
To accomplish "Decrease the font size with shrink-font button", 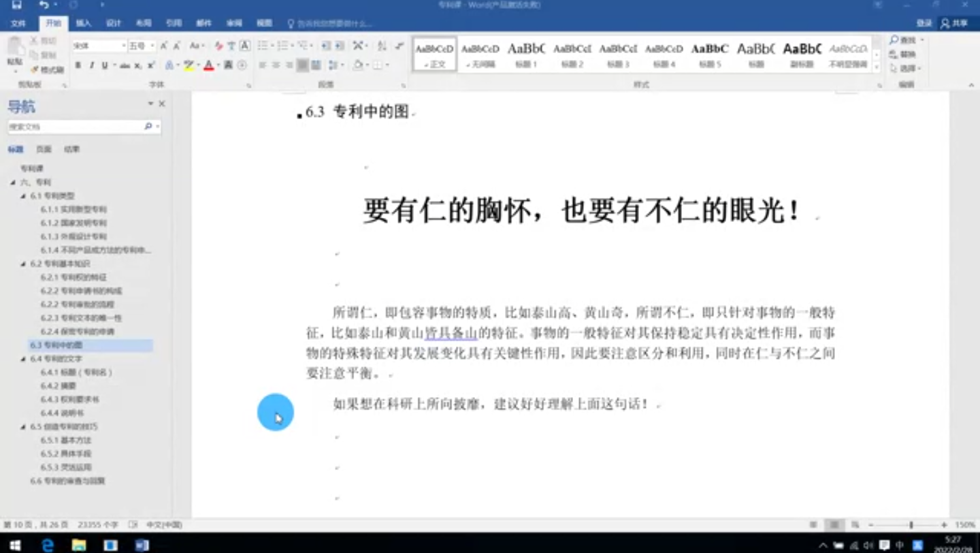I will coord(177,46).
